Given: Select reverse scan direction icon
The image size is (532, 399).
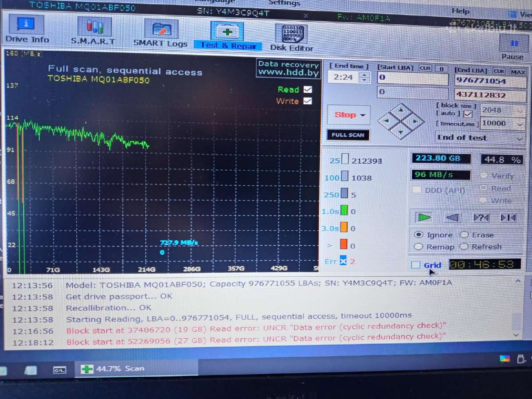Looking at the screenshot, I should click(452, 217).
